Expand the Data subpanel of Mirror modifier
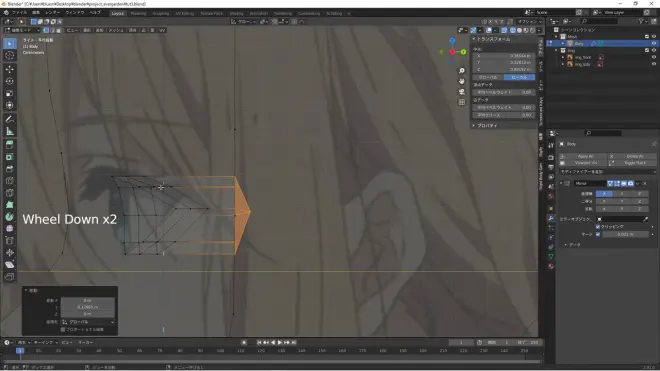 566,245
